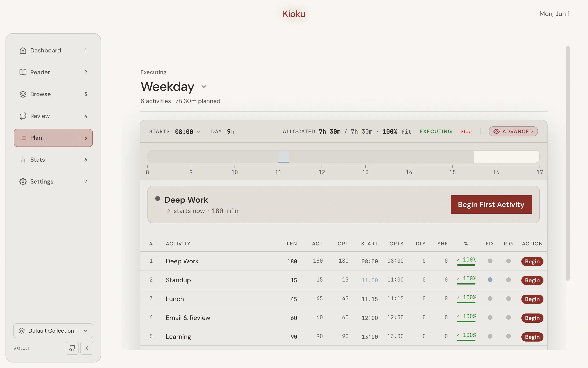The height and width of the screenshot is (368, 588).
Task: Begin the Email & Review activity
Action: click(x=532, y=318)
